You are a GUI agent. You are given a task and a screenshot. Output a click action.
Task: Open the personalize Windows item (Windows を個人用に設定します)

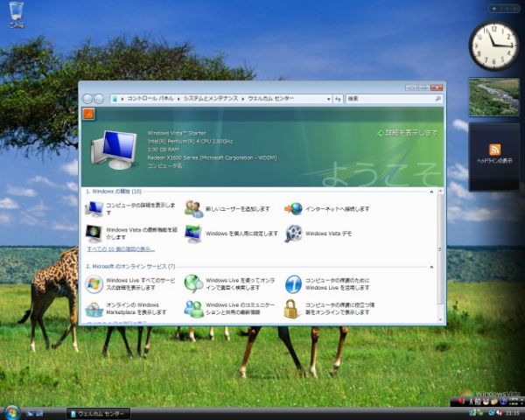click(x=193, y=234)
